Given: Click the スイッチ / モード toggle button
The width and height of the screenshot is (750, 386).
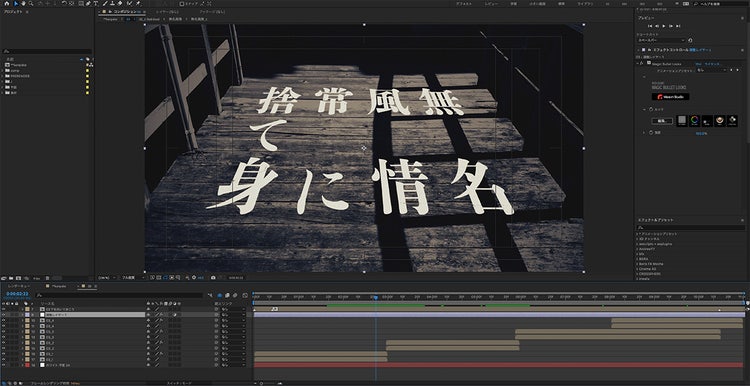Looking at the screenshot, I should (179, 383).
